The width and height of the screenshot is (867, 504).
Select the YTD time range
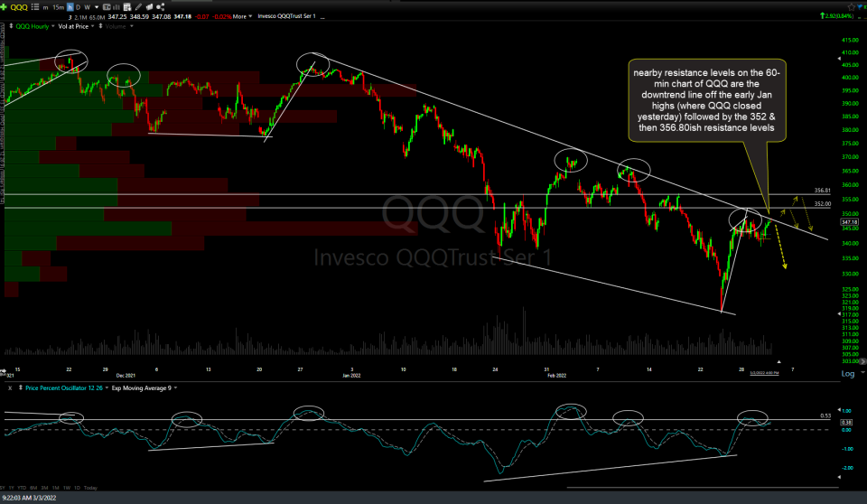click(x=22, y=488)
